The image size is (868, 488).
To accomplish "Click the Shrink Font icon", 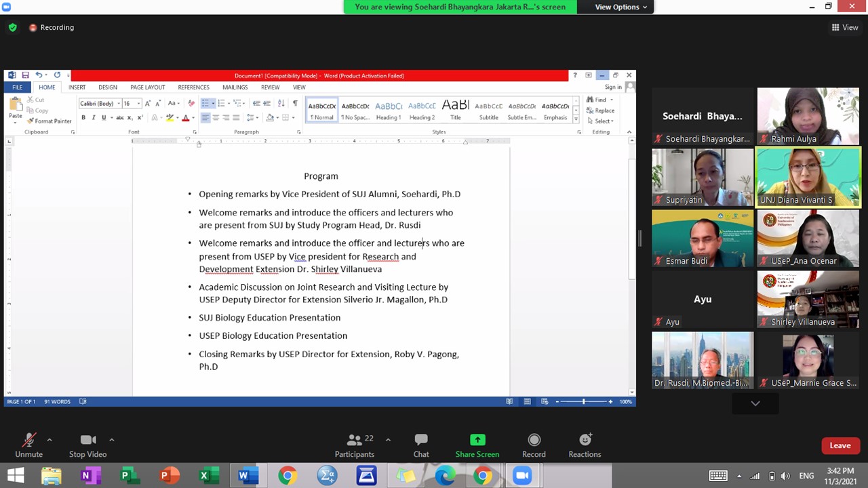I will [x=157, y=104].
